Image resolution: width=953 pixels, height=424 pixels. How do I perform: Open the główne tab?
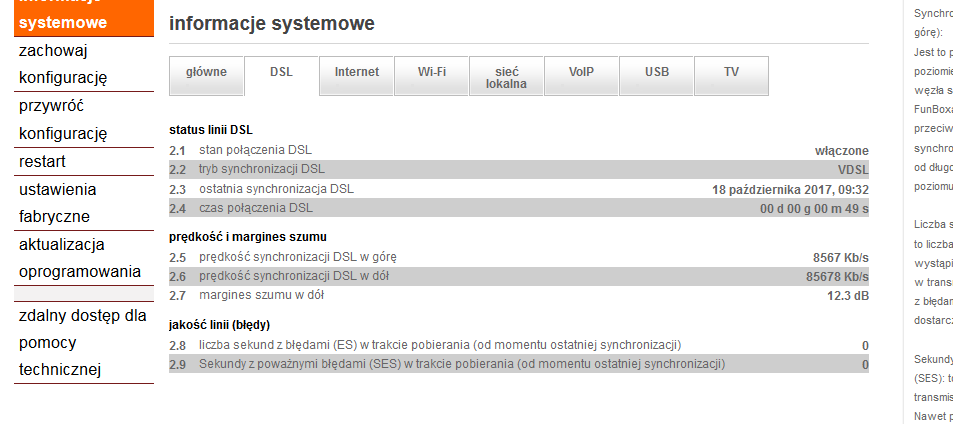tap(207, 73)
